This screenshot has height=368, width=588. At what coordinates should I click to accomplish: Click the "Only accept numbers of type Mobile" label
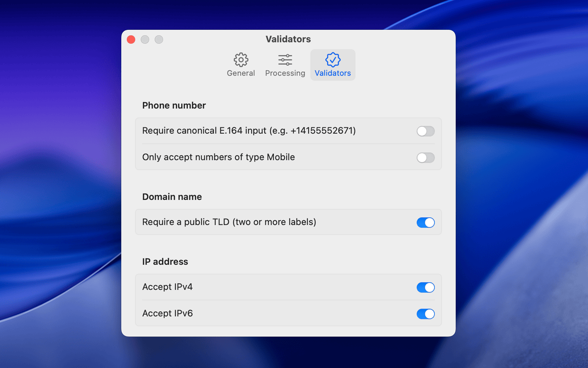pos(219,157)
